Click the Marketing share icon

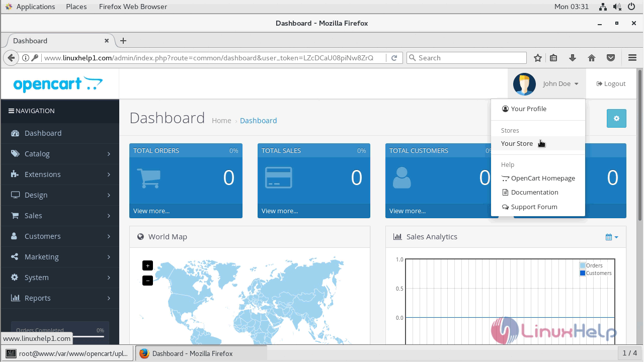click(x=15, y=257)
